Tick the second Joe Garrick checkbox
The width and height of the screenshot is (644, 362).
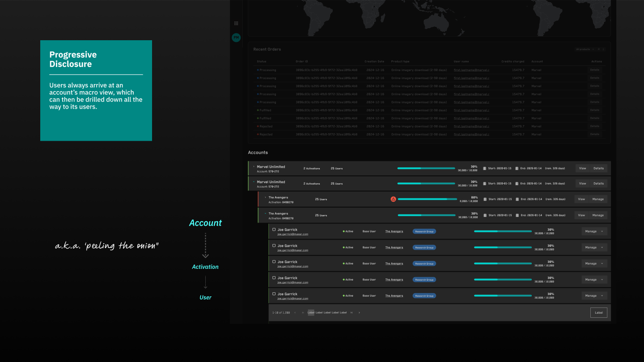(274, 246)
